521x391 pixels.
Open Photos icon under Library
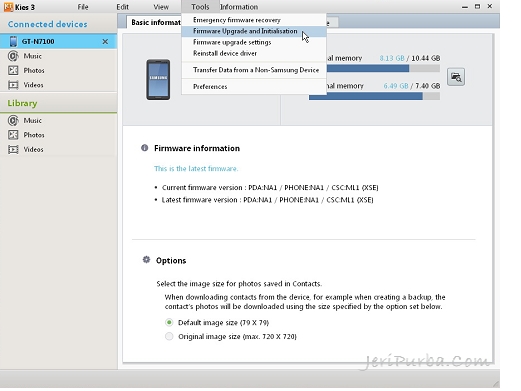click(x=13, y=135)
